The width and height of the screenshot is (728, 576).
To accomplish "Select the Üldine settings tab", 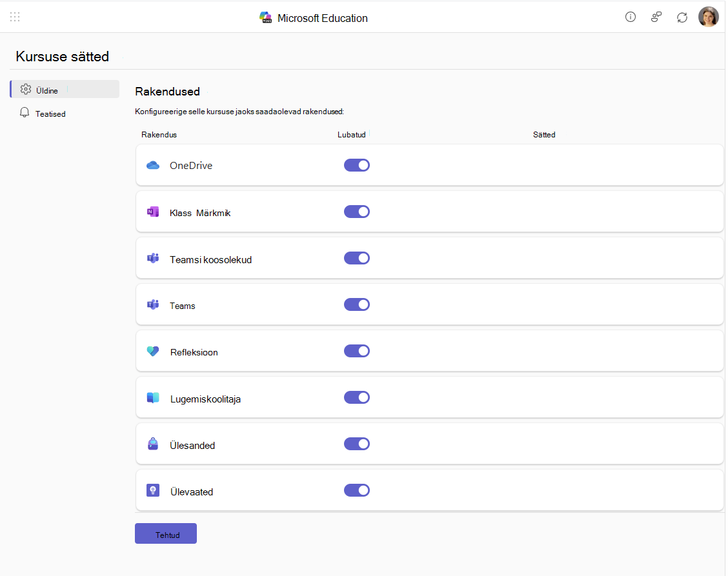I will point(65,89).
